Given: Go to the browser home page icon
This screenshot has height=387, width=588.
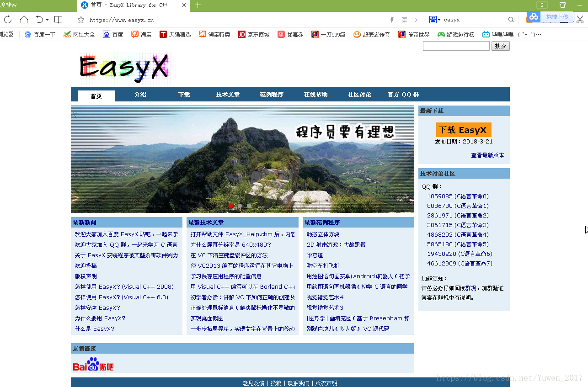Looking at the screenshot, I should (24, 20).
